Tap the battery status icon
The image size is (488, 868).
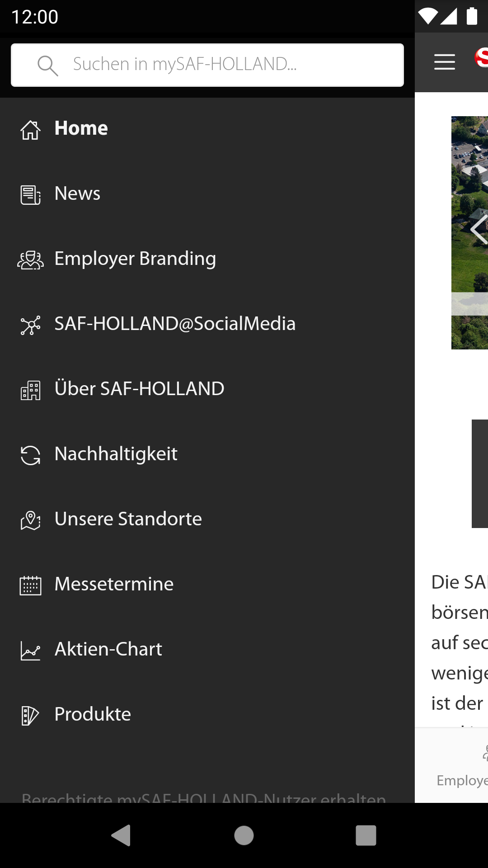[472, 16]
